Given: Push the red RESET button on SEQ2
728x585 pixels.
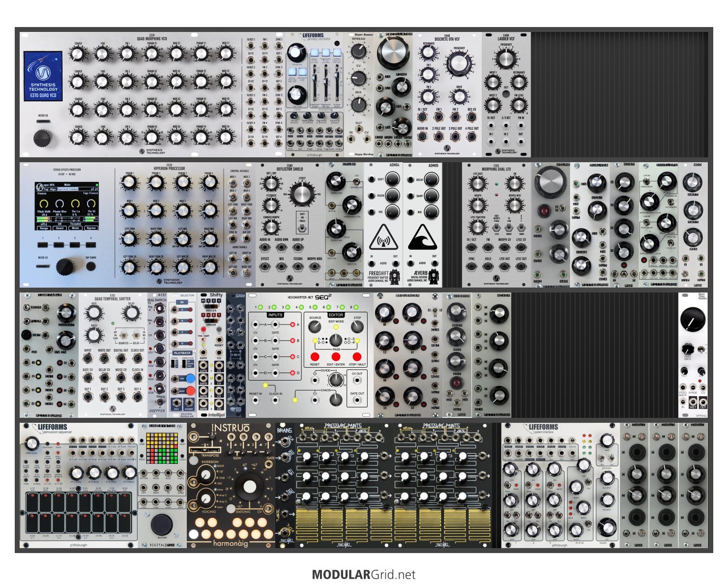Looking at the screenshot, I should (315, 356).
